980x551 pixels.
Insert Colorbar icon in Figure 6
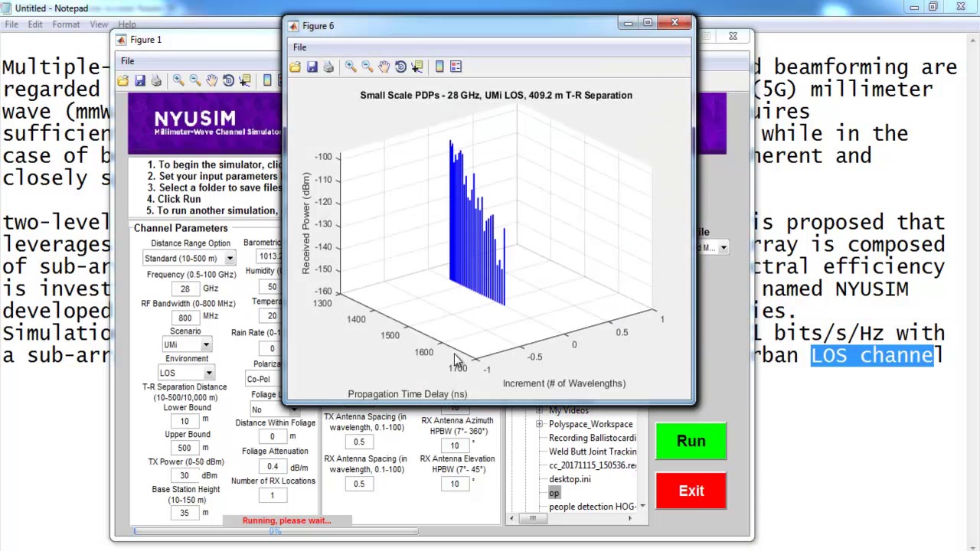click(x=439, y=67)
